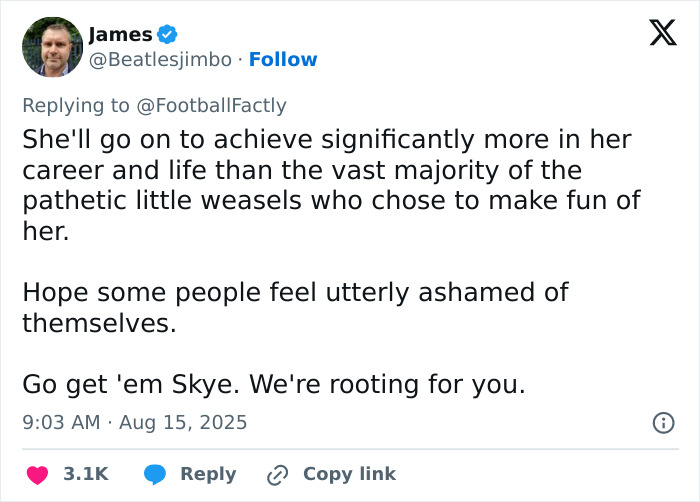Follow the Beatlesjimbo account
The height and width of the screenshot is (502, 700).
coord(283,60)
